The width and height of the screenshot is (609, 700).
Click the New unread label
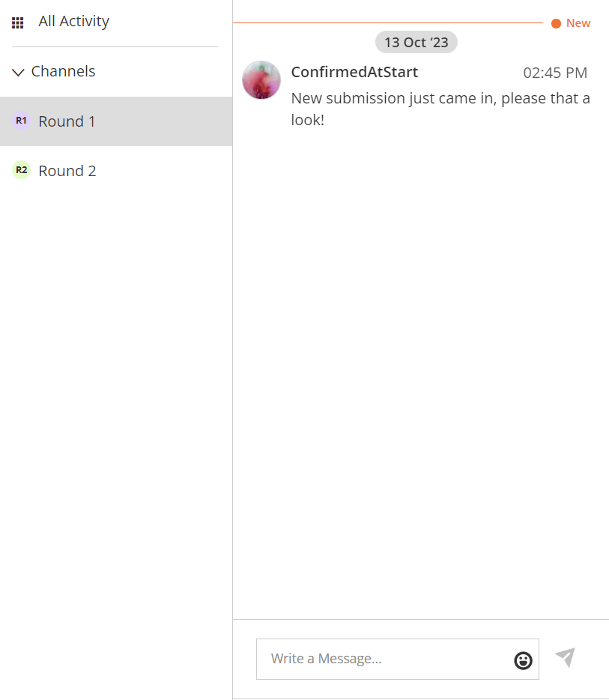point(578,23)
